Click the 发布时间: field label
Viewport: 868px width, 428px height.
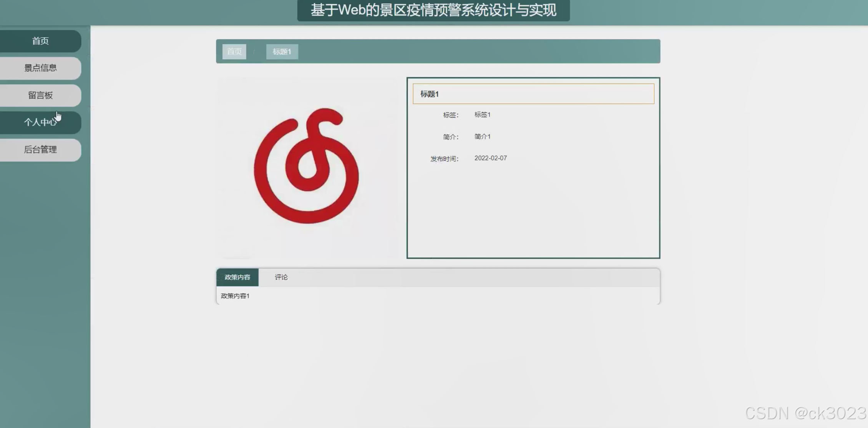point(444,159)
